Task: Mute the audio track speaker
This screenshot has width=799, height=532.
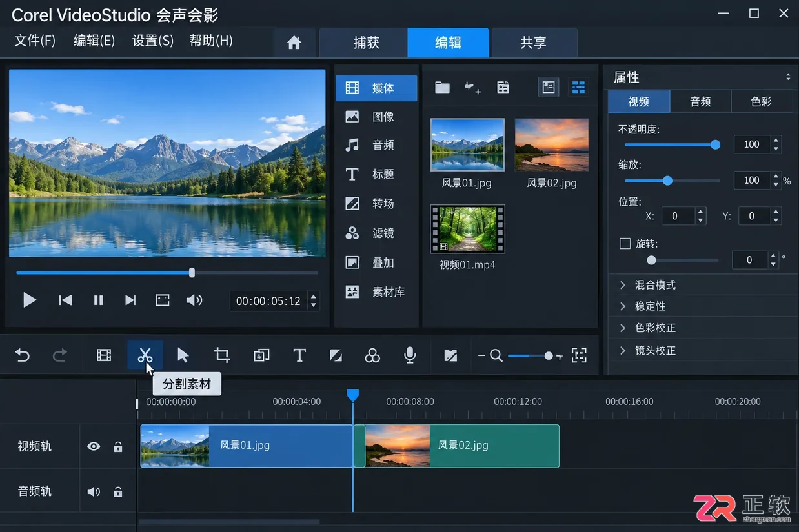Action: tap(94, 491)
